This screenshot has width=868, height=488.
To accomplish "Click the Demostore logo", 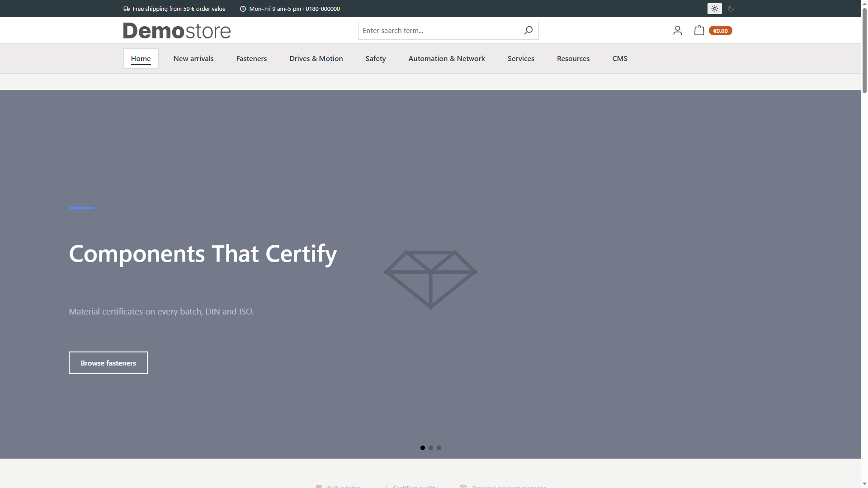I will 177,31.
